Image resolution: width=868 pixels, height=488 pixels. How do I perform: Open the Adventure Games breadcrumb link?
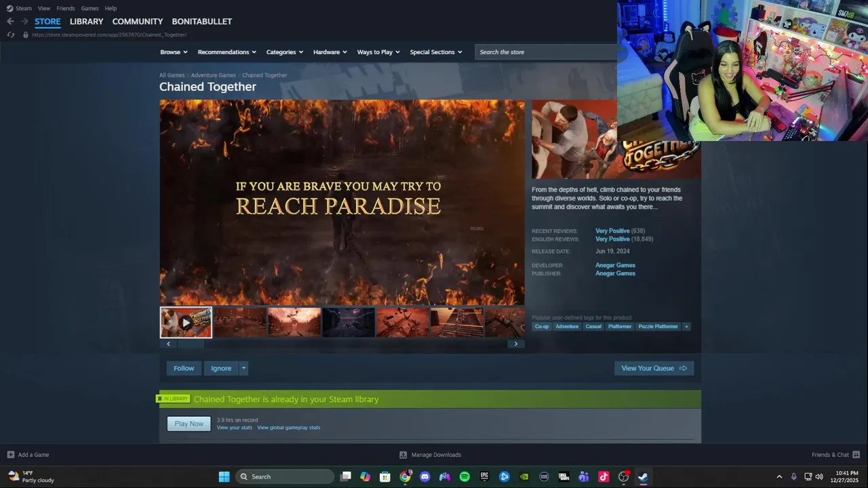pos(214,75)
